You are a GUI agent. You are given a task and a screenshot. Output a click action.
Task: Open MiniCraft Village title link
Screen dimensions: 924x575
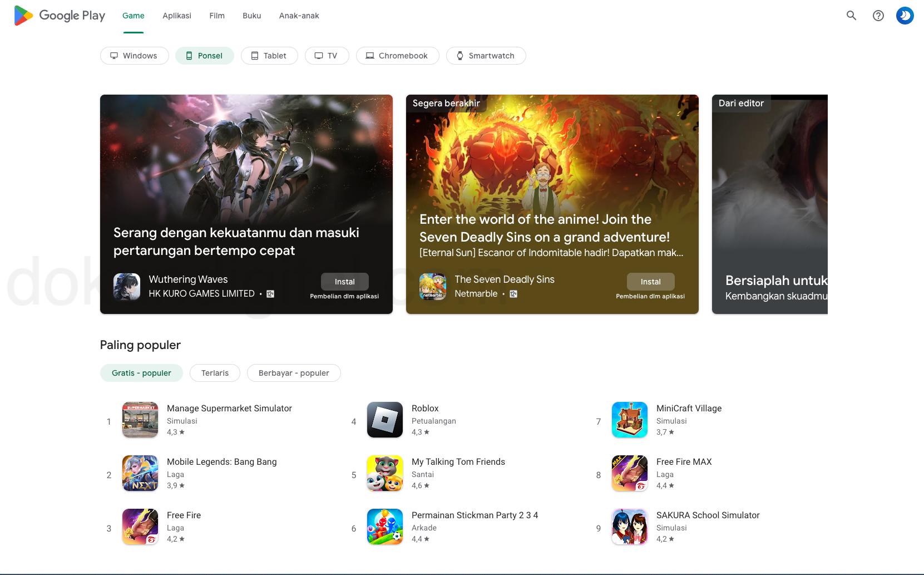click(x=689, y=409)
